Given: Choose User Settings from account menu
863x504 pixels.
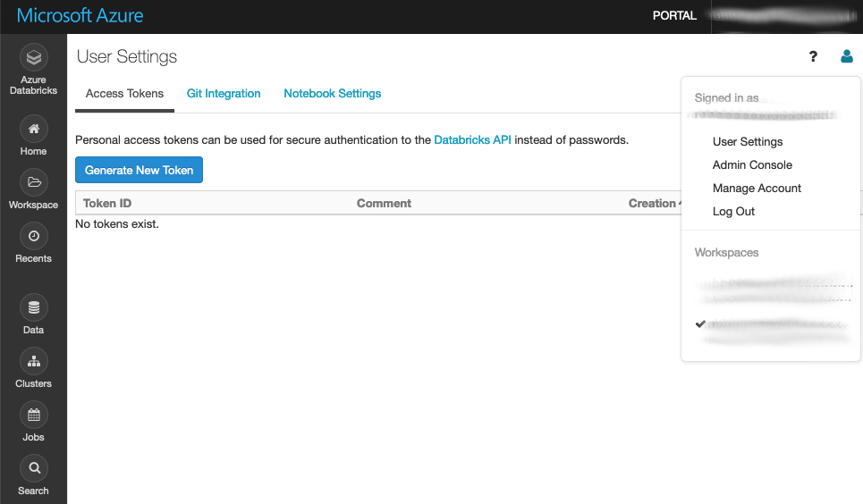Looking at the screenshot, I should (x=748, y=141).
